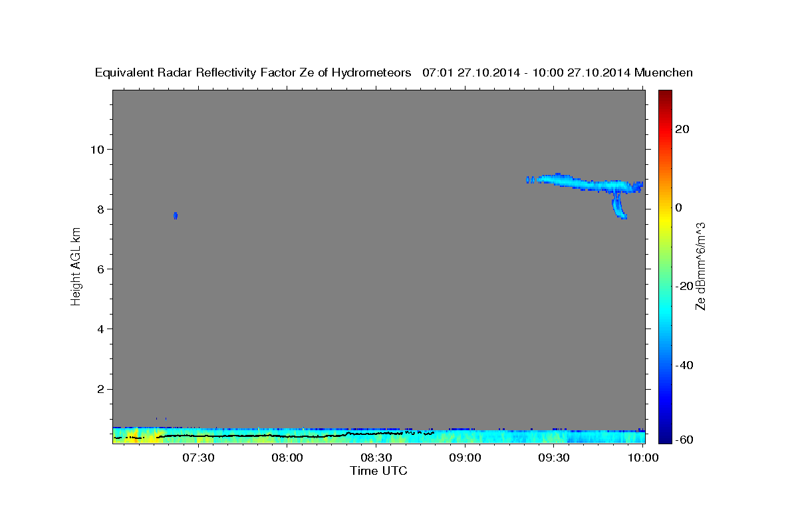
Task: Click the cirrus cloud echo near 9 km
Action: tap(585, 183)
